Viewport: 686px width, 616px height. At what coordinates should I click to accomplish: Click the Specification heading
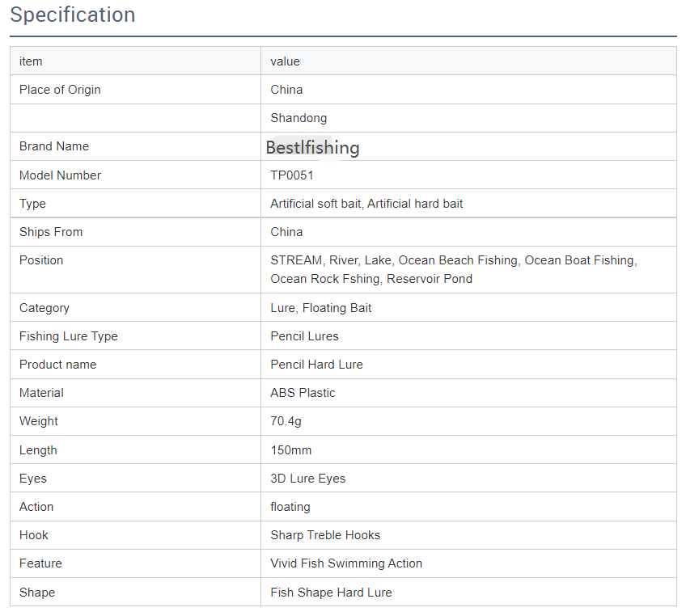(73, 15)
